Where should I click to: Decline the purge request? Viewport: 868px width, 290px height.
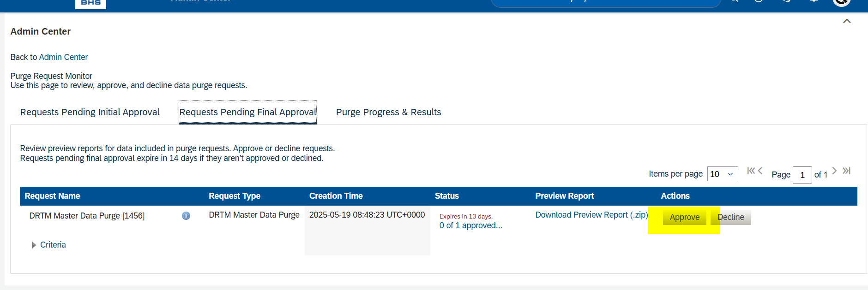[x=731, y=217]
